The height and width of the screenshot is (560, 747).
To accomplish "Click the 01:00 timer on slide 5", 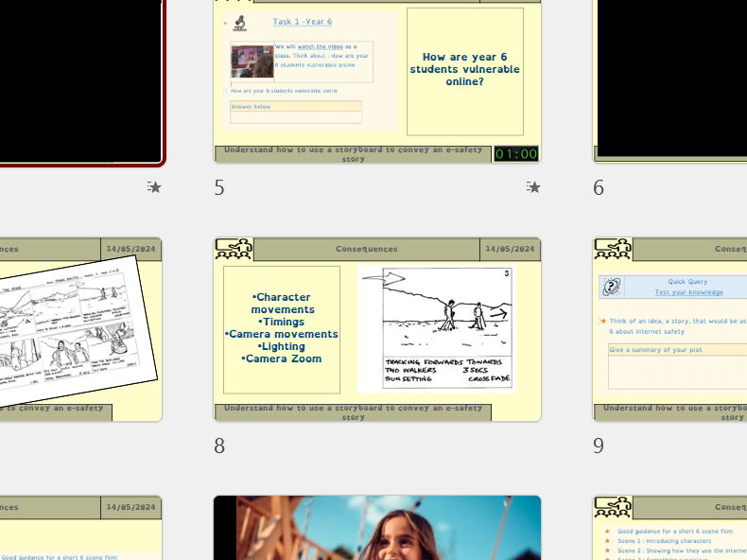I will [x=516, y=154].
